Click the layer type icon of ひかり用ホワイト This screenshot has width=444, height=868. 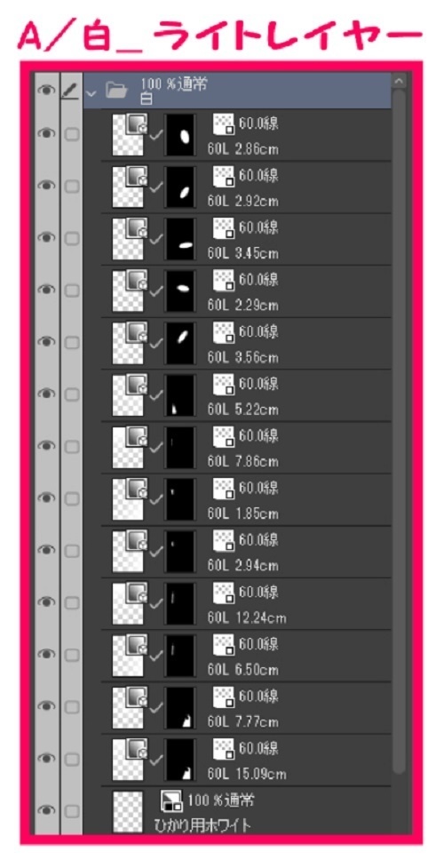pos(171,801)
